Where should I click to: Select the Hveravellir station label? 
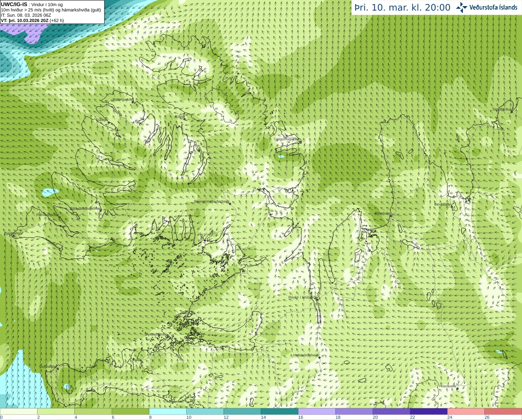pyautogui.click(x=447, y=386)
